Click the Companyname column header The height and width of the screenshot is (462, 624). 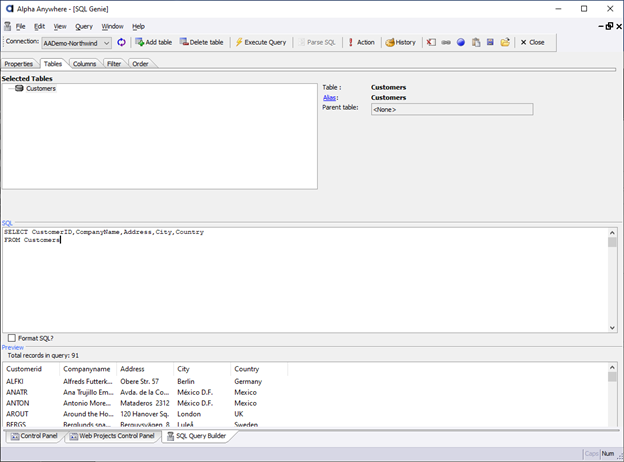pos(88,369)
